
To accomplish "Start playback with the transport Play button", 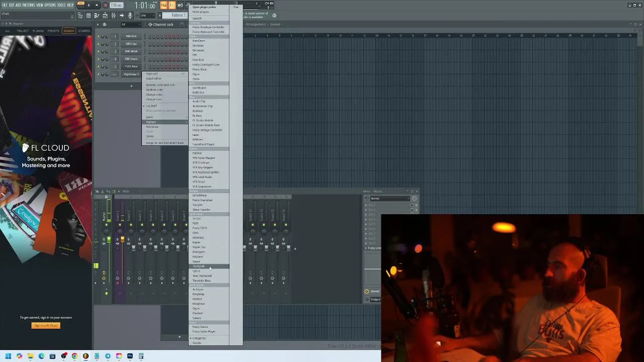I will click(x=89, y=5).
